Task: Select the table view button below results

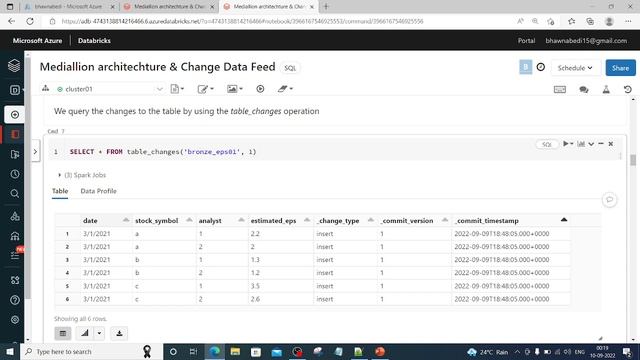Action: 63,333
